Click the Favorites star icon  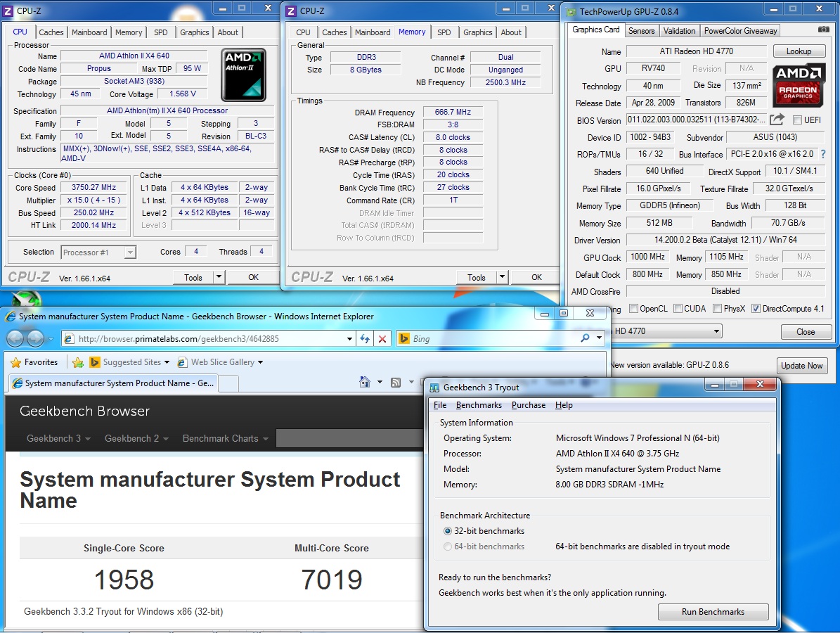pos(16,362)
